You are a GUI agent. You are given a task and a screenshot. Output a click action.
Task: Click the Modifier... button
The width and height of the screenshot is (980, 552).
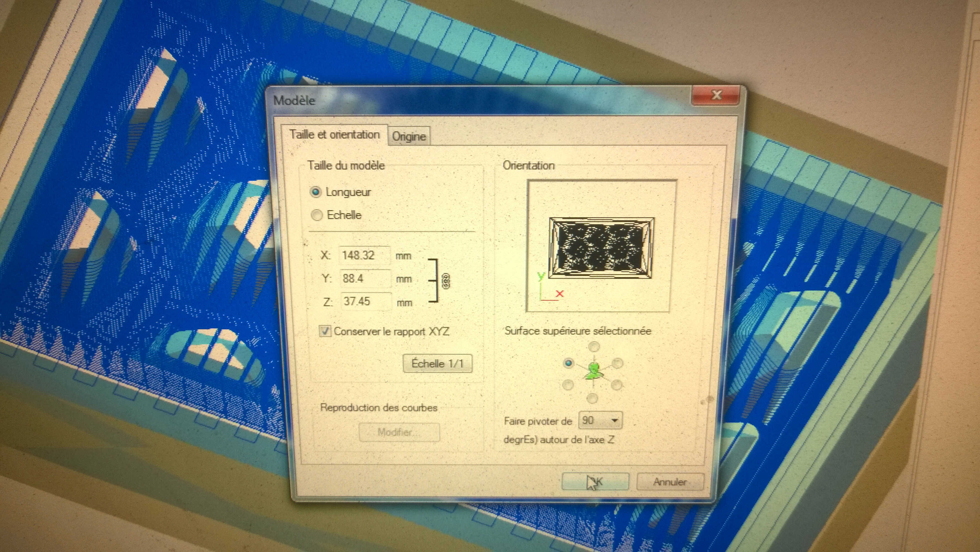[x=399, y=432]
